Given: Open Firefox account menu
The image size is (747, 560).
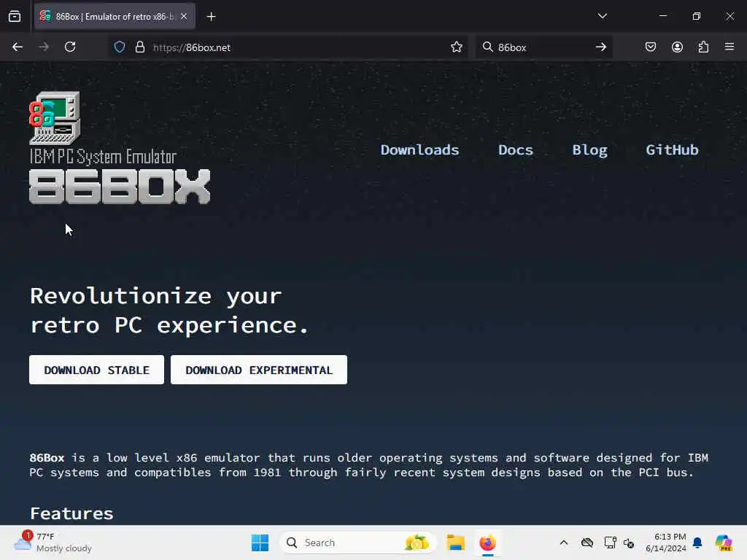Looking at the screenshot, I should [677, 47].
